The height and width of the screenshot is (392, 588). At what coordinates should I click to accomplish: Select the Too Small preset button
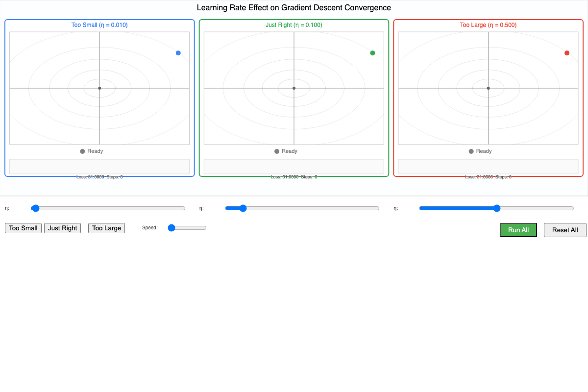point(23,228)
